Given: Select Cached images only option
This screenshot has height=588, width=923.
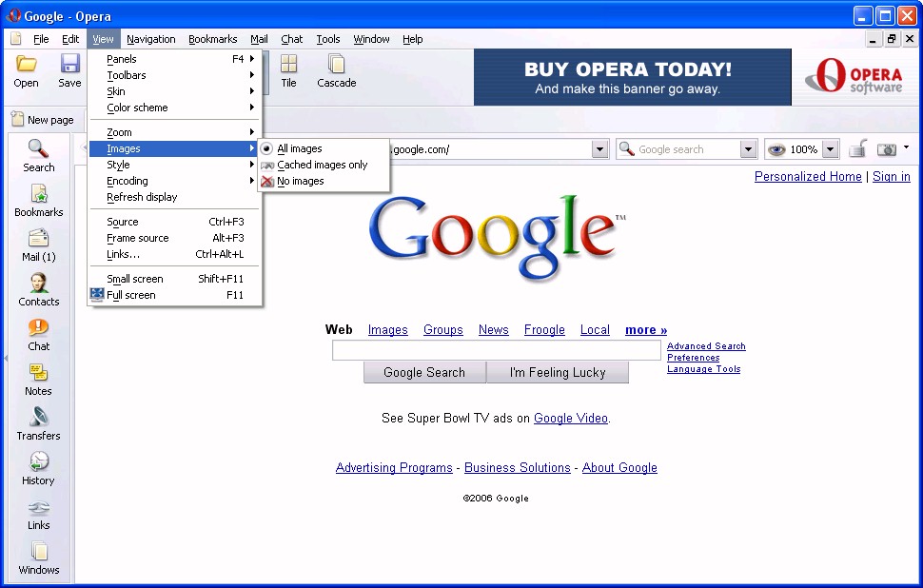Looking at the screenshot, I should pyautogui.click(x=322, y=165).
